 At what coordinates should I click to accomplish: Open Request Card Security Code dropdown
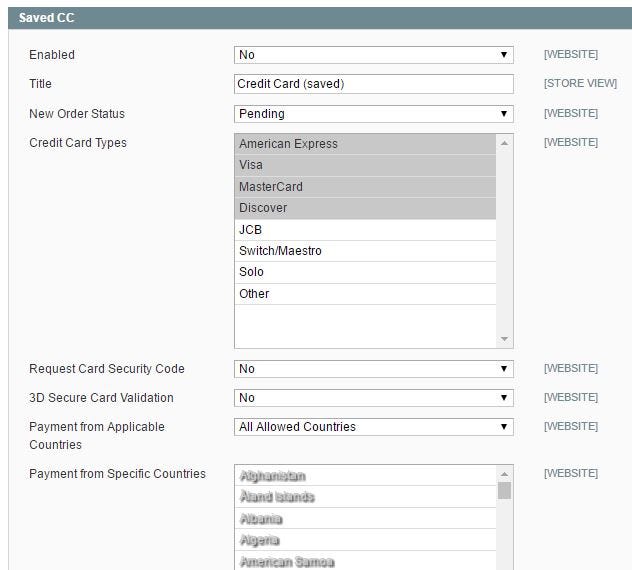[x=374, y=369]
